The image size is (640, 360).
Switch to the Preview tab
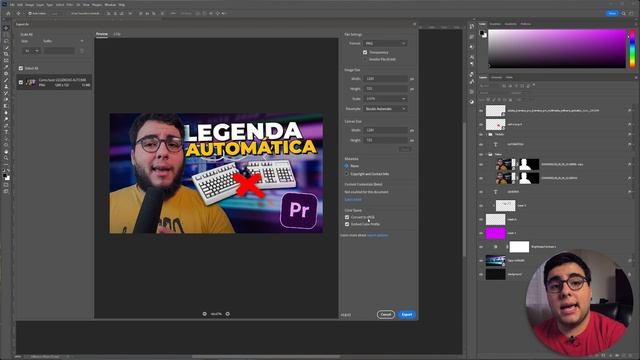pos(102,34)
